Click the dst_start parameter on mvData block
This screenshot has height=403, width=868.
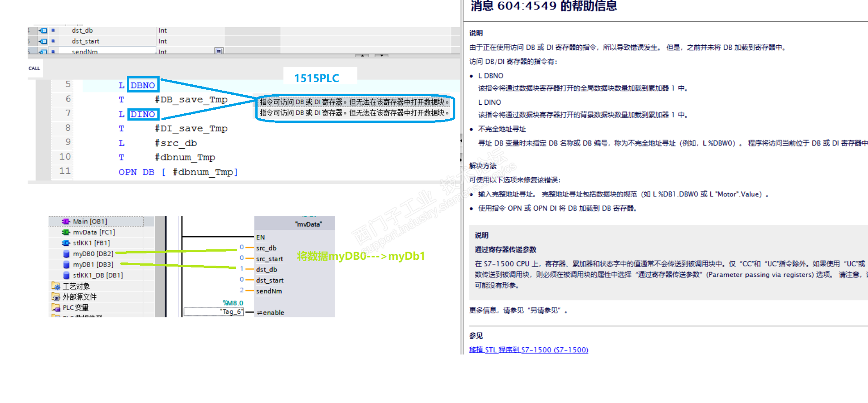(x=269, y=280)
